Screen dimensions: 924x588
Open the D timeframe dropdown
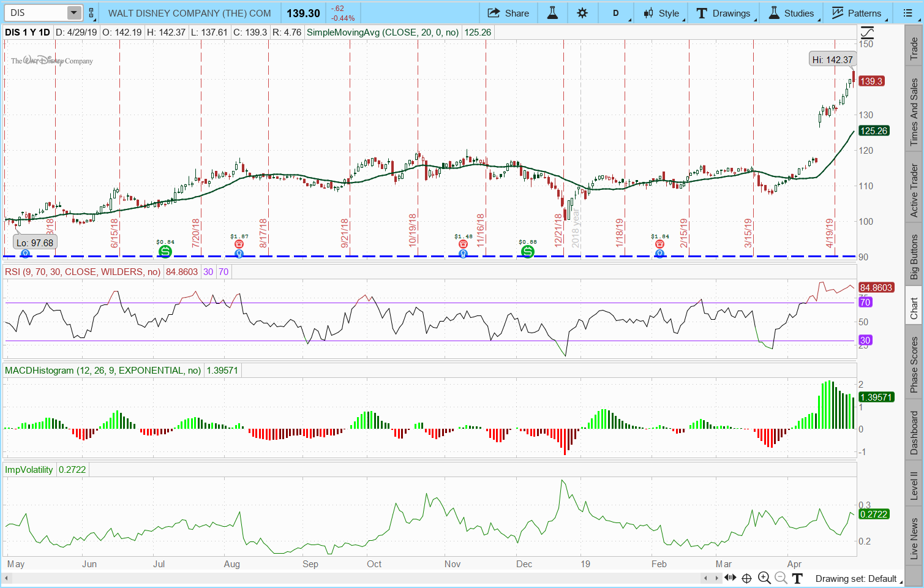click(616, 13)
